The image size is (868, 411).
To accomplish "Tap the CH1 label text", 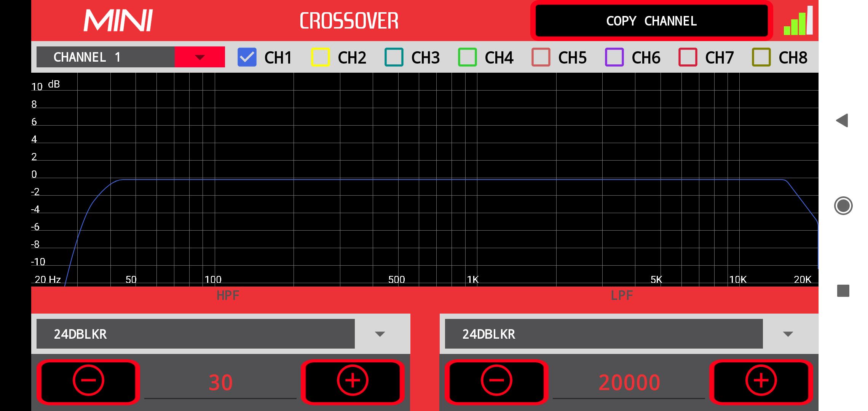I will 278,58.
